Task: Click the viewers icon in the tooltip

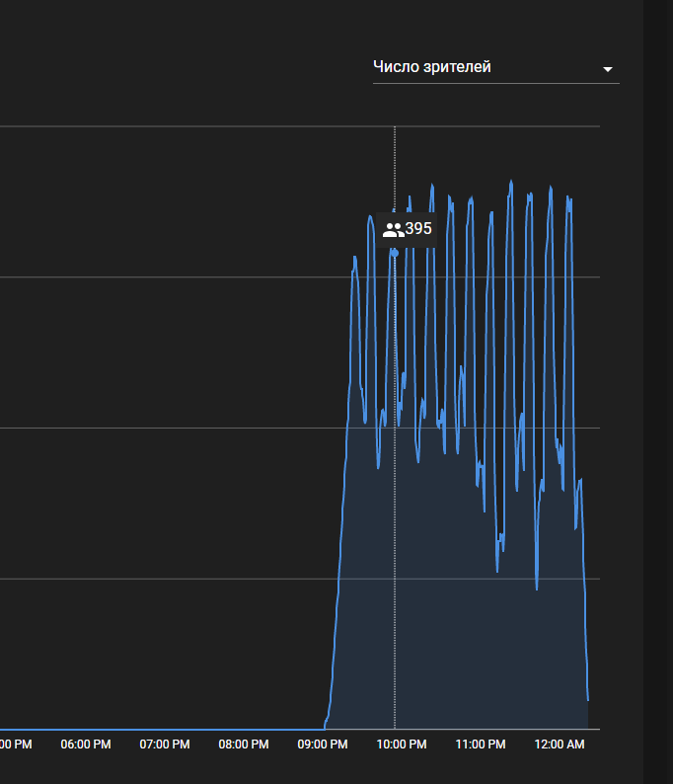Action: [x=393, y=229]
